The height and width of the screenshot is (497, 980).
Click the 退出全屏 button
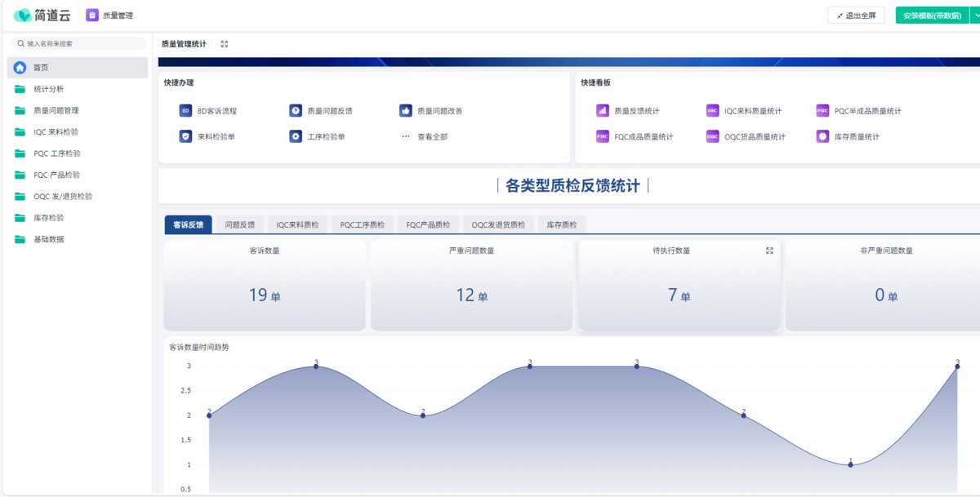coord(856,16)
